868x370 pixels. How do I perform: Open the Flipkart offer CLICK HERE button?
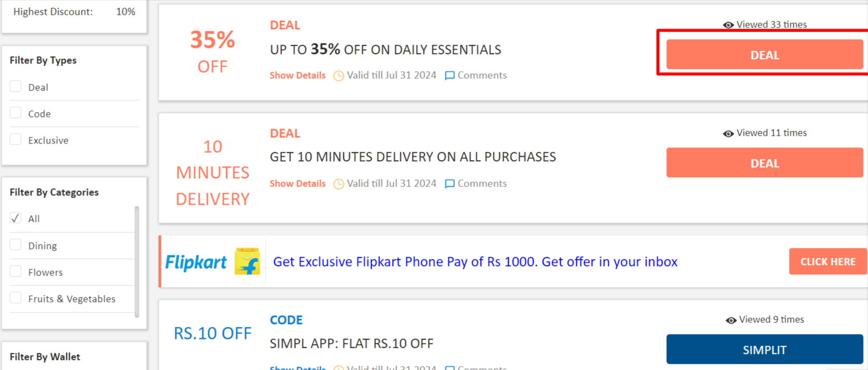click(x=828, y=262)
